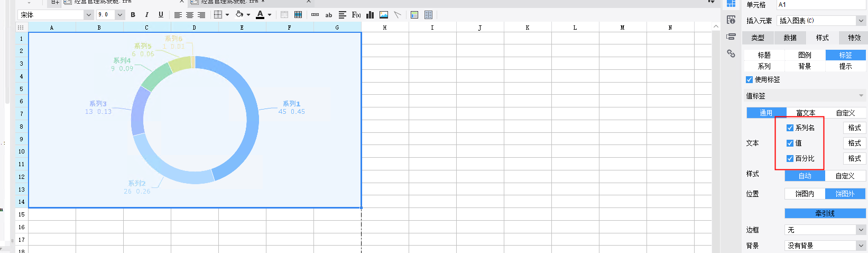Image resolution: width=868 pixels, height=253 pixels.
Task: Insert rich text with lines icon
Action: (x=343, y=15)
